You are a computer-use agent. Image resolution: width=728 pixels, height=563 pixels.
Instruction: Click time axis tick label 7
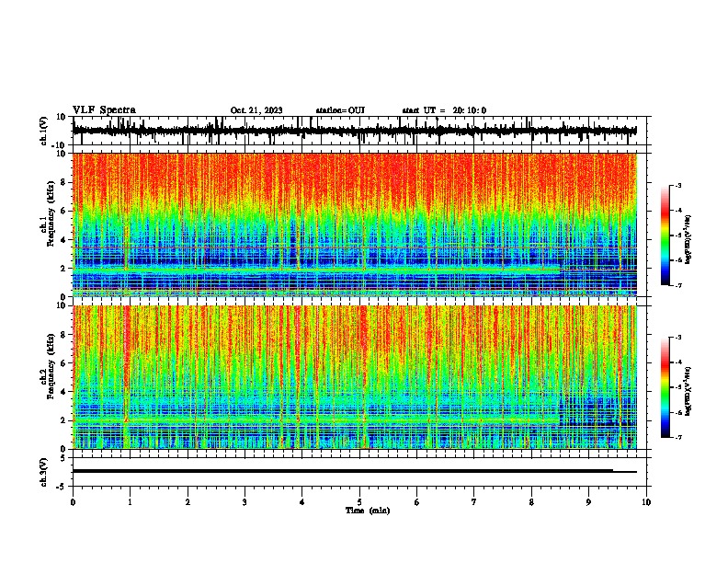pos(474,502)
